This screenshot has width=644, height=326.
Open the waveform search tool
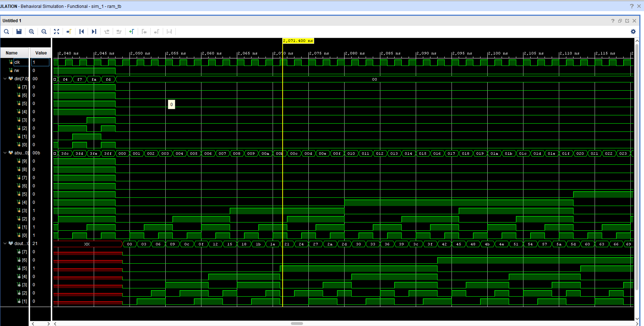click(x=6, y=32)
